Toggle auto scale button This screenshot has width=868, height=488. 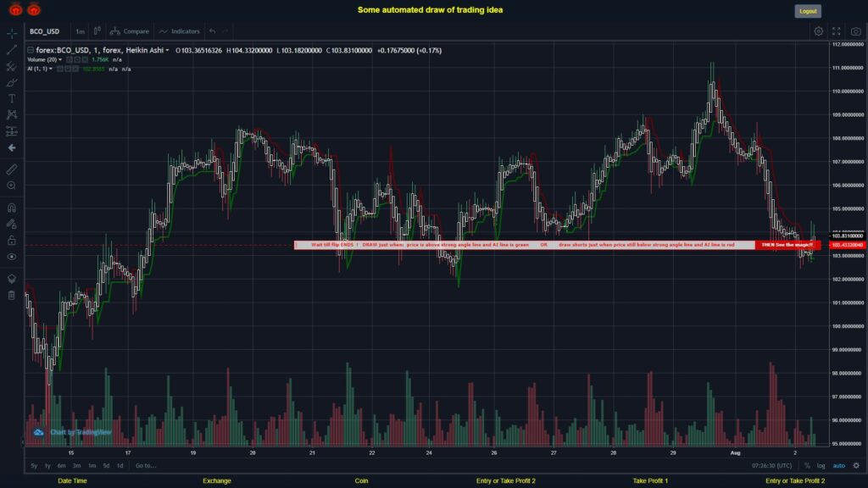(839, 466)
